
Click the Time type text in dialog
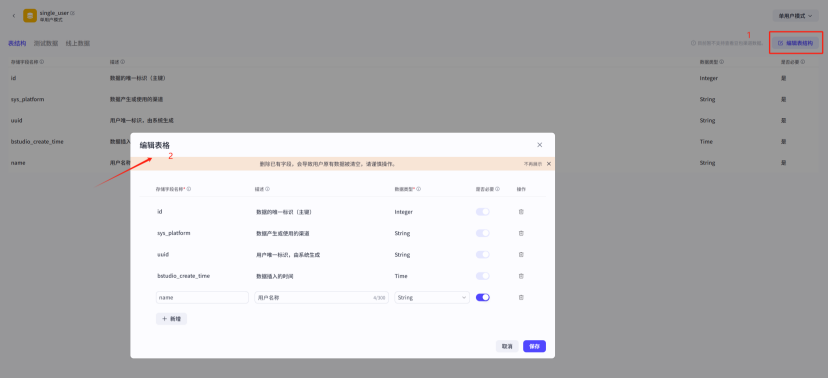point(400,276)
